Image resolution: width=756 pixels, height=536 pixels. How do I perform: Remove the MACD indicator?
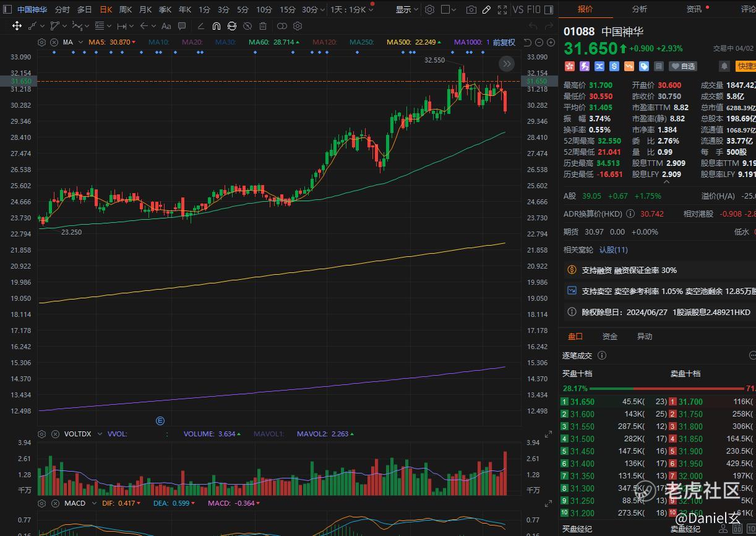point(54,503)
